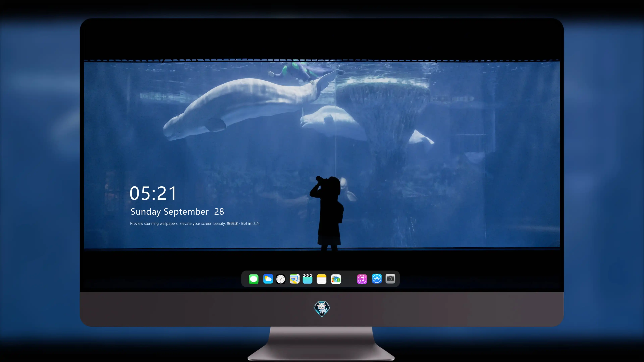Click the 05:21 clock display
Image resolution: width=644 pixels, height=362 pixels.
[x=153, y=193]
